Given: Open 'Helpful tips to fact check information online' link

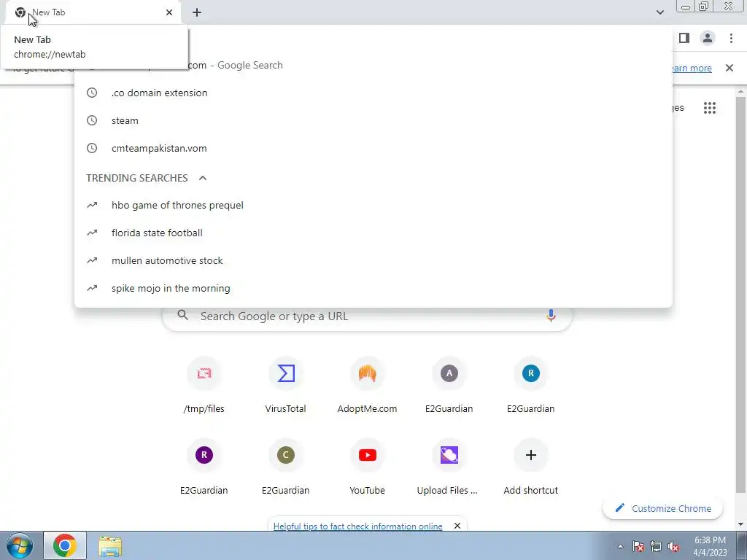Looking at the screenshot, I should click(357, 526).
